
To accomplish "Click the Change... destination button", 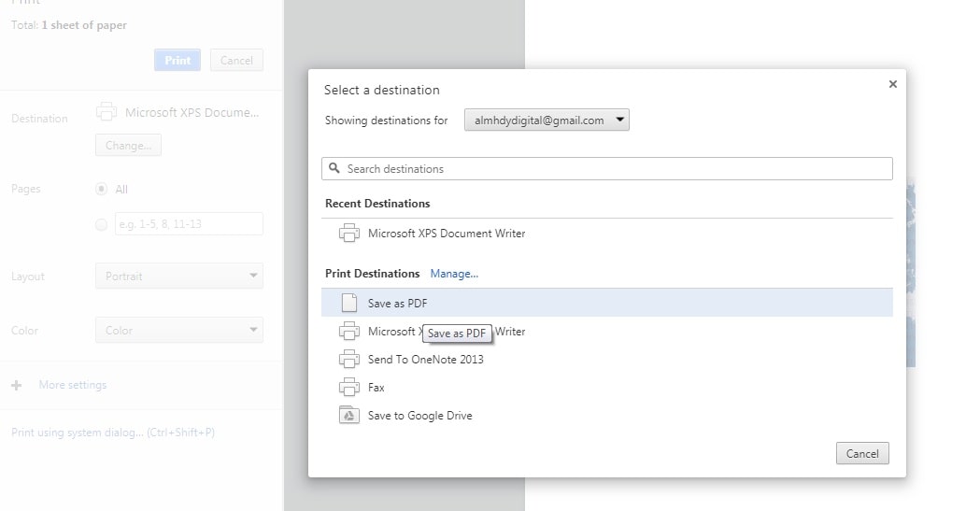I will (x=128, y=145).
